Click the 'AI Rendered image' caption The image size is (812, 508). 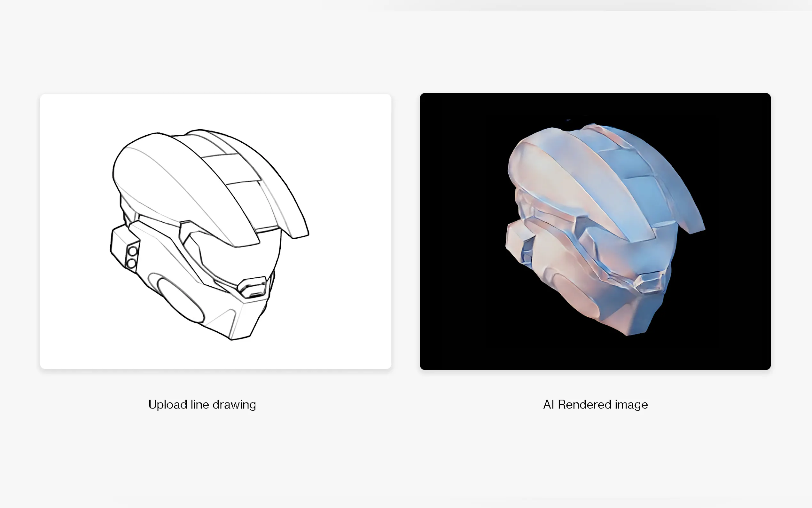point(595,405)
